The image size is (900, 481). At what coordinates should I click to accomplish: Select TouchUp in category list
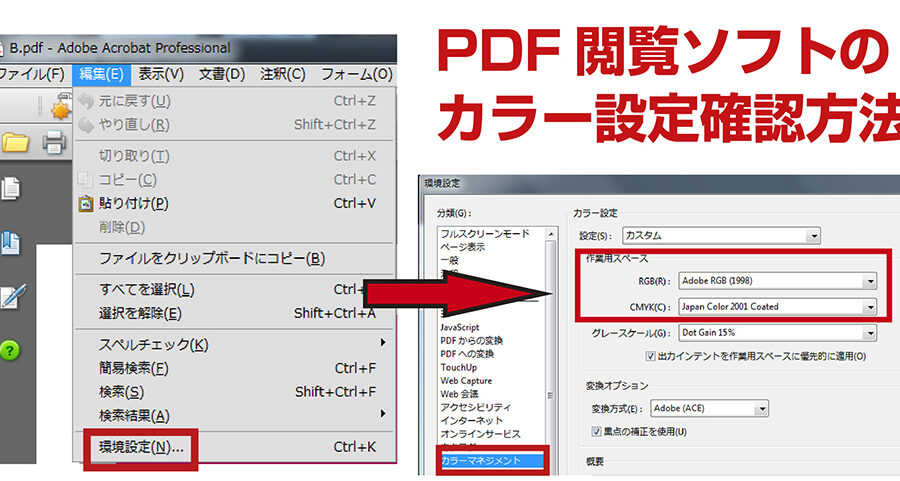[459, 367]
